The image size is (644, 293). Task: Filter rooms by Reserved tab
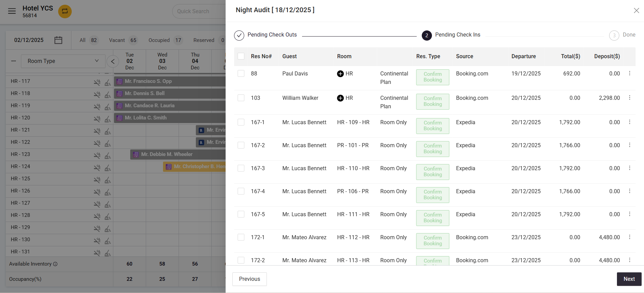pos(209,40)
